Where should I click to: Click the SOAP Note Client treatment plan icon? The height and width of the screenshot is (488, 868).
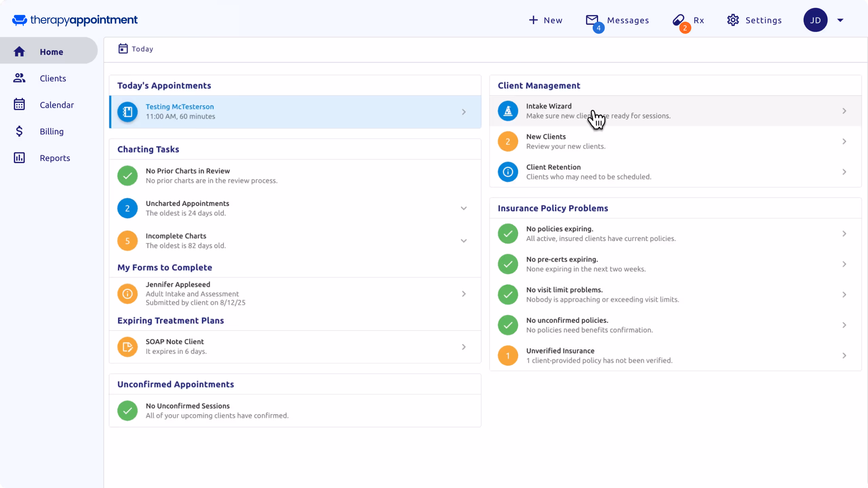point(127,347)
